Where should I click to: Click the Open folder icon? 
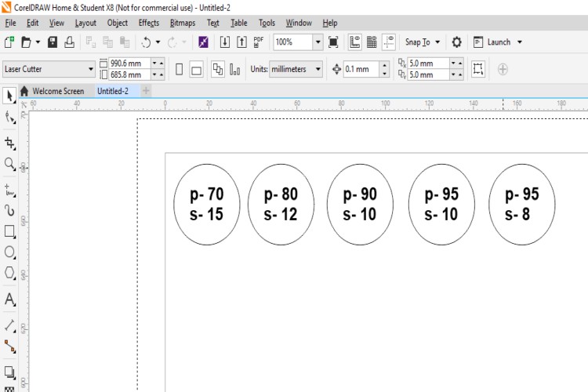tap(26, 42)
